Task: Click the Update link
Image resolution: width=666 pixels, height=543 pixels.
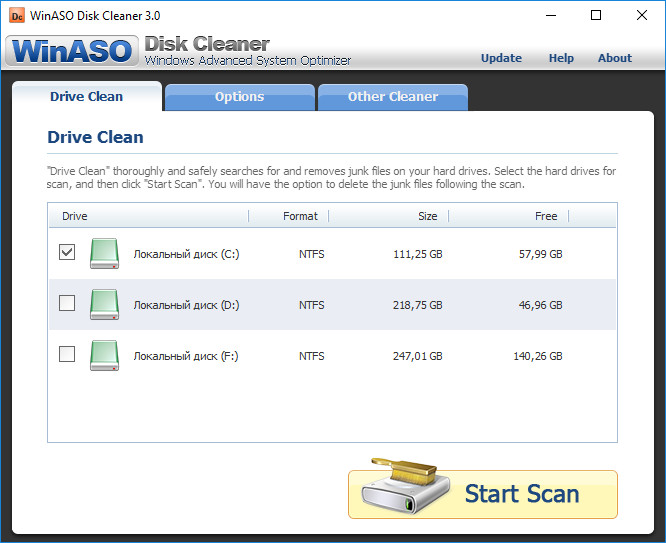Action: [x=501, y=58]
